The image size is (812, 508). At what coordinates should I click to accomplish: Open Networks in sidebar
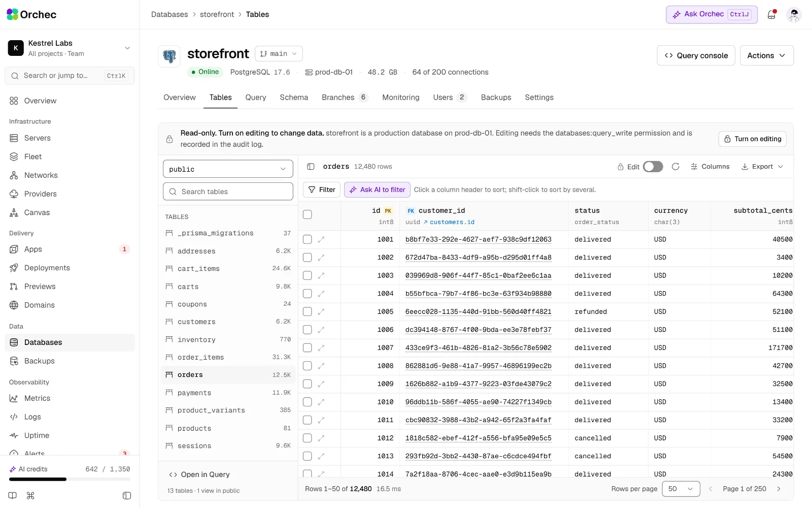click(x=70, y=175)
